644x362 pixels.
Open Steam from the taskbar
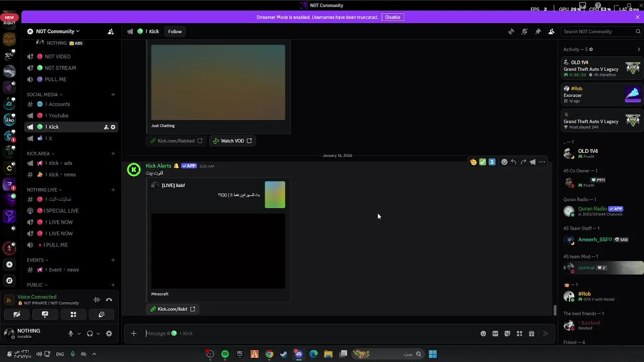[x=284, y=354]
